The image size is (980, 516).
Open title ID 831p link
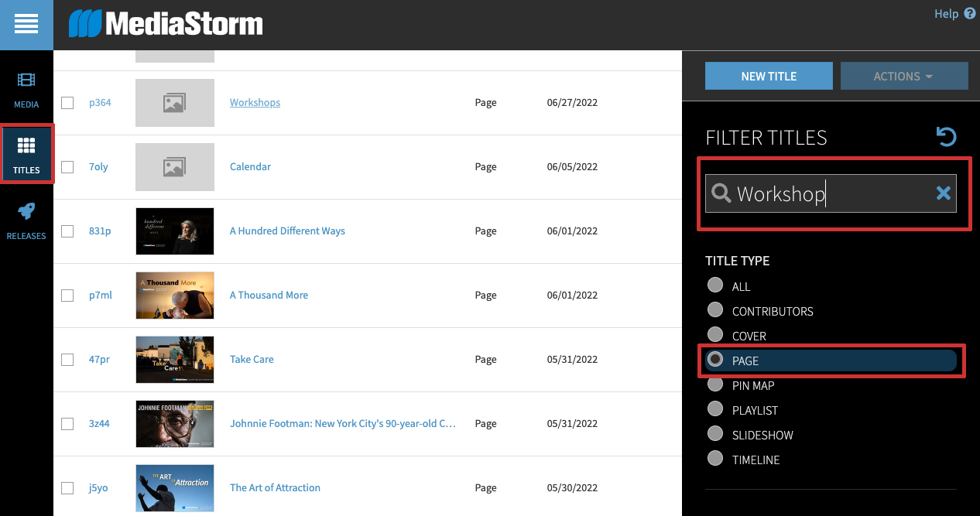pyautogui.click(x=99, y=231)
